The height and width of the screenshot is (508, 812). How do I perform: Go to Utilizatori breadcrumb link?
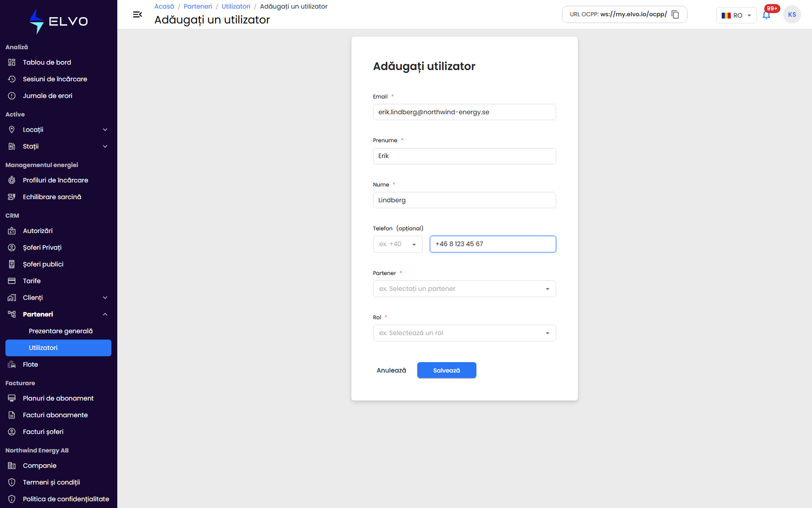tap(236, 7)
